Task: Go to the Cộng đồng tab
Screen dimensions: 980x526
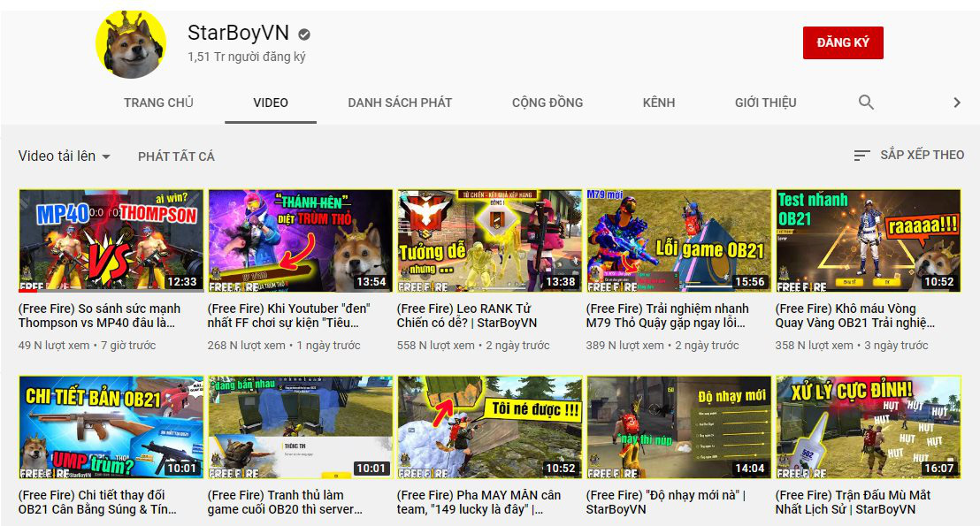Action: 547,103
